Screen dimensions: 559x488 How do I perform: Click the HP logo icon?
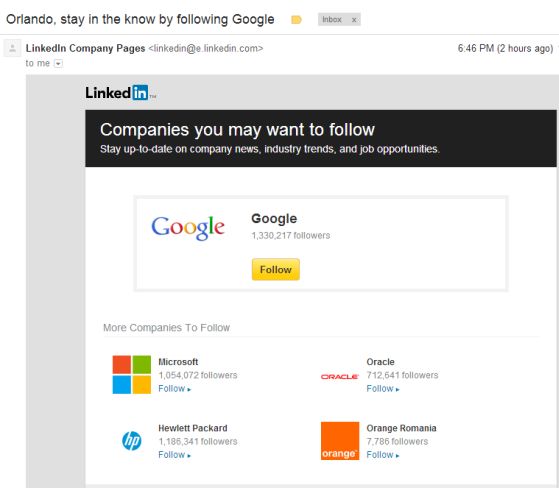[x=132, y=441]
